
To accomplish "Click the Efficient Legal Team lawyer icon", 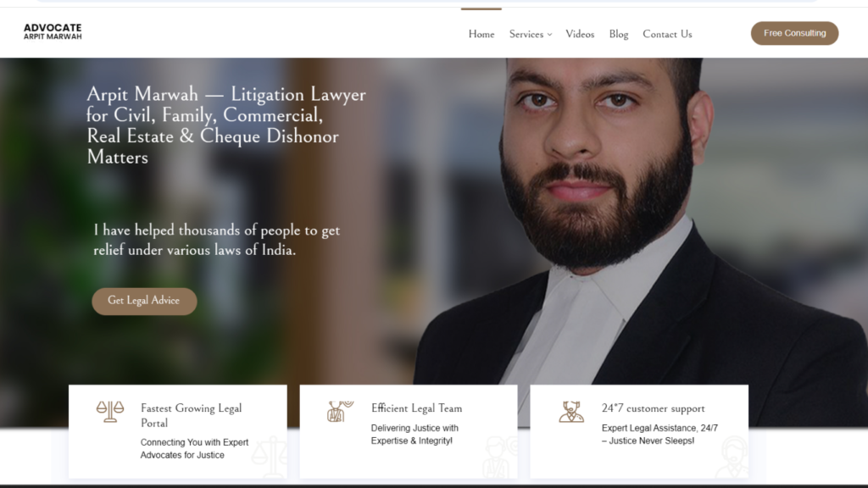I will point(340,412).
